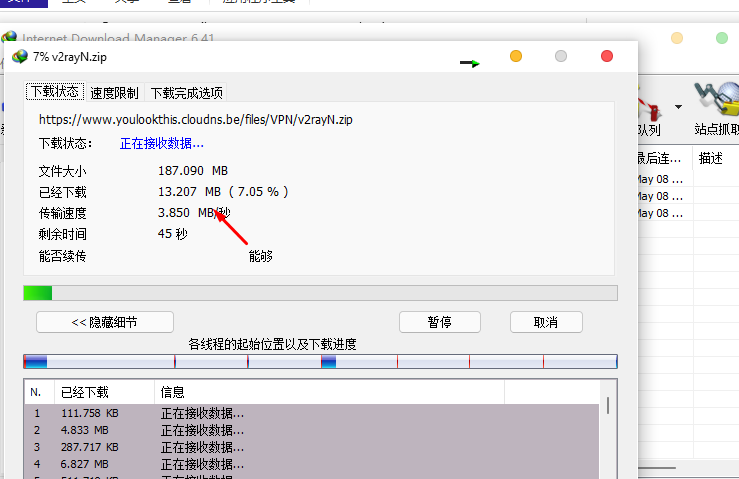Click the second May 08 entry in IDM list

point(660,197)
